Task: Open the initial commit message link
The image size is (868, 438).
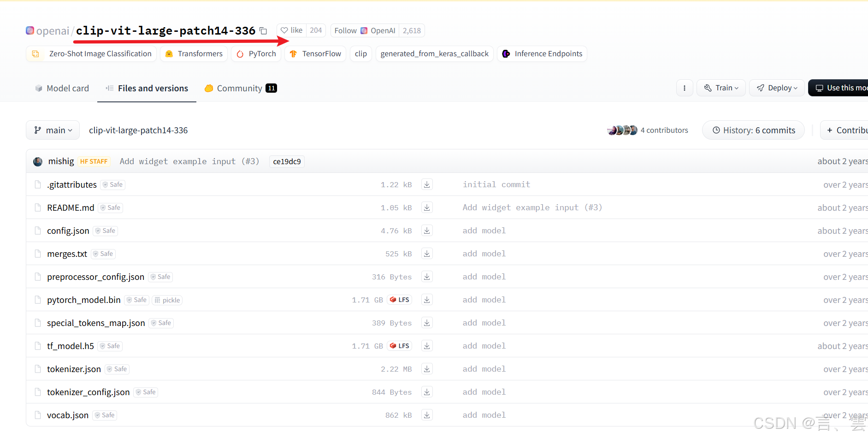Action: click(496, 184)
